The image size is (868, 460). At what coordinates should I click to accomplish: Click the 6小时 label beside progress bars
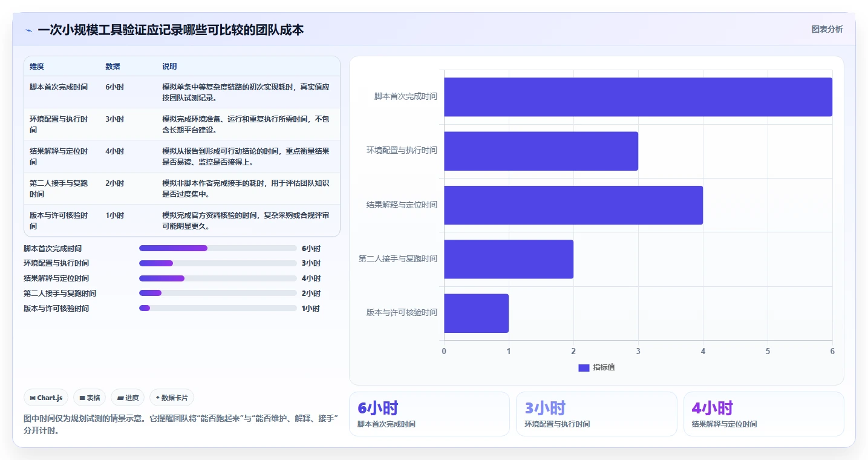(x=311, y=249)
